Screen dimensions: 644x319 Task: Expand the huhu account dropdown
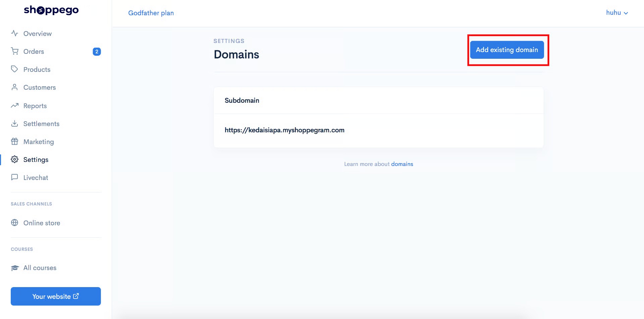(x=617, y=13)
